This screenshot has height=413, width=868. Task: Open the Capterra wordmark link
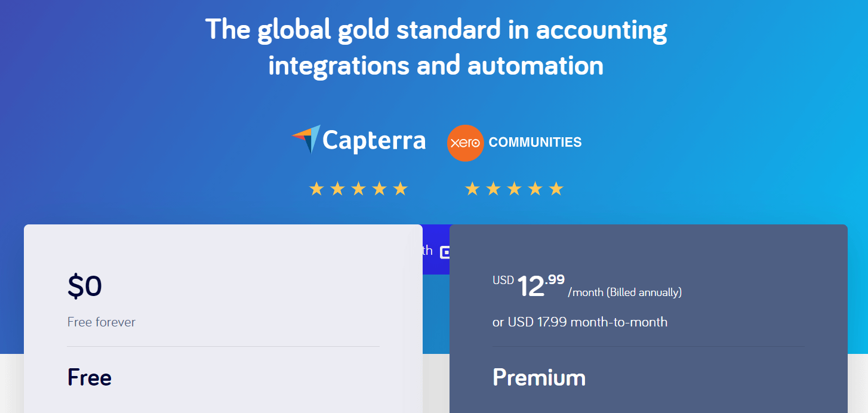[374, 141]
